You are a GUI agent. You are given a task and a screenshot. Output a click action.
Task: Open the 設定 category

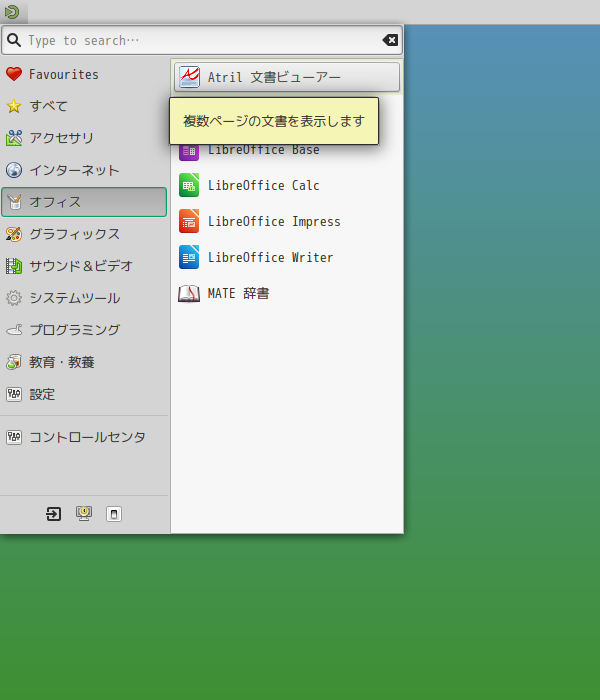84,394
